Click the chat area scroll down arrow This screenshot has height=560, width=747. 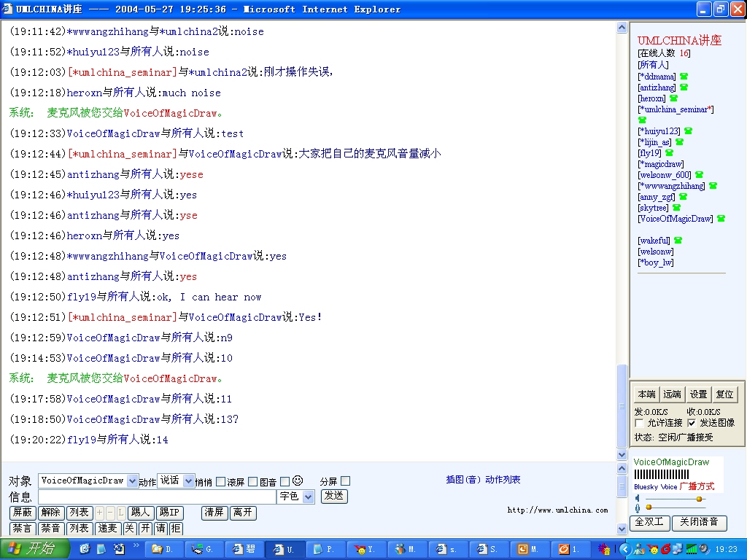click(x=622, y=454)
